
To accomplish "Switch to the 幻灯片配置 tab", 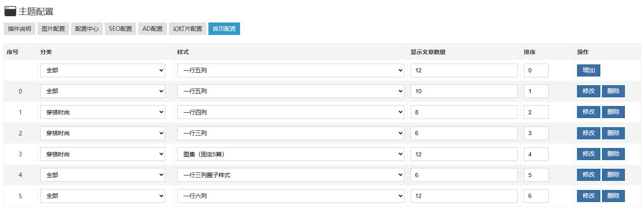I will [x=188, y=29].
